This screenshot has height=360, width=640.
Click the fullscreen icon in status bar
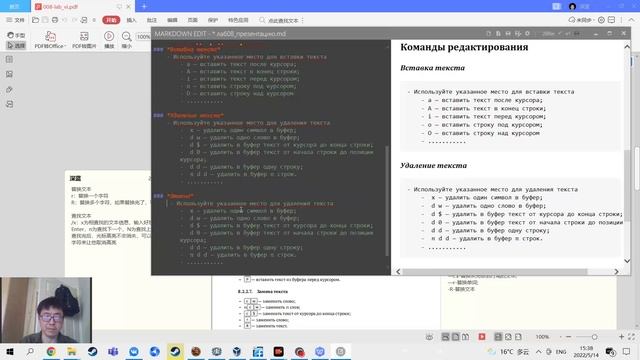click(631, 337)
